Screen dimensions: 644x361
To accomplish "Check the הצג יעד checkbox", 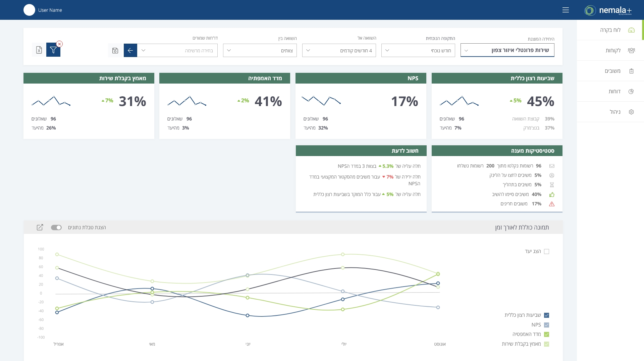I will (x=546, y=252).
